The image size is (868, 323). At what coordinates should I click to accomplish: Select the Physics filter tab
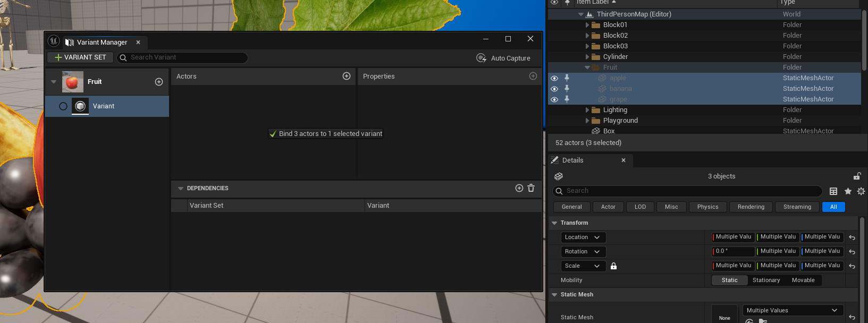point(708,207)
